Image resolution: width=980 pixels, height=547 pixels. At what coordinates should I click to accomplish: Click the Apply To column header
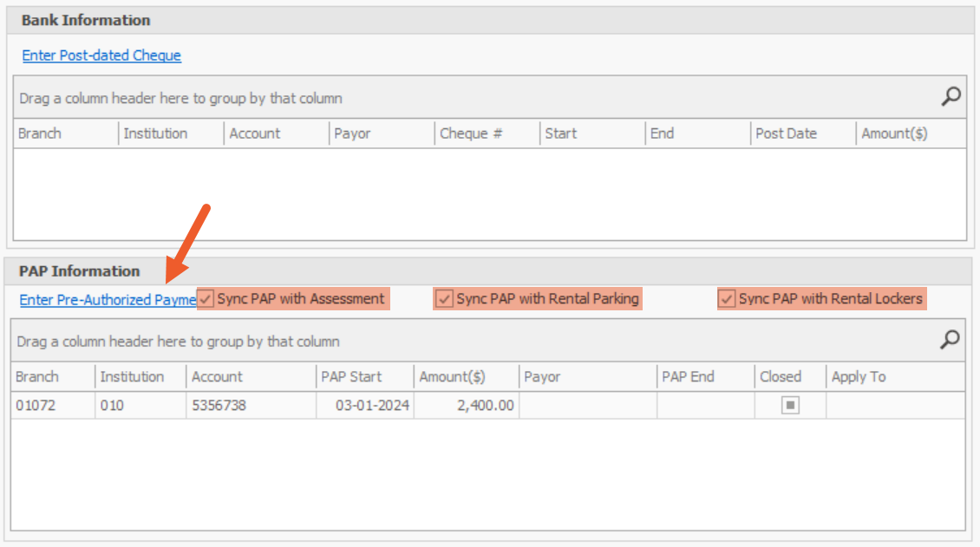pyautogui.click(x=859, y=377)
